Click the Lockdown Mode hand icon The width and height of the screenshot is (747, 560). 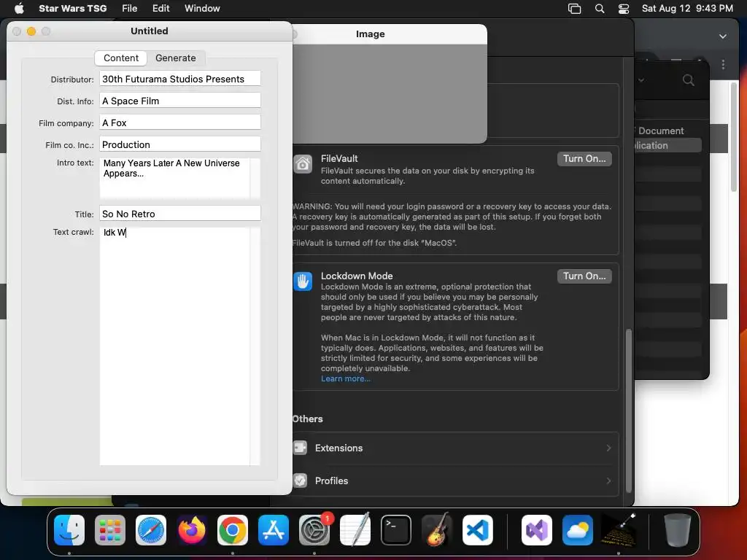pos(303,281)
